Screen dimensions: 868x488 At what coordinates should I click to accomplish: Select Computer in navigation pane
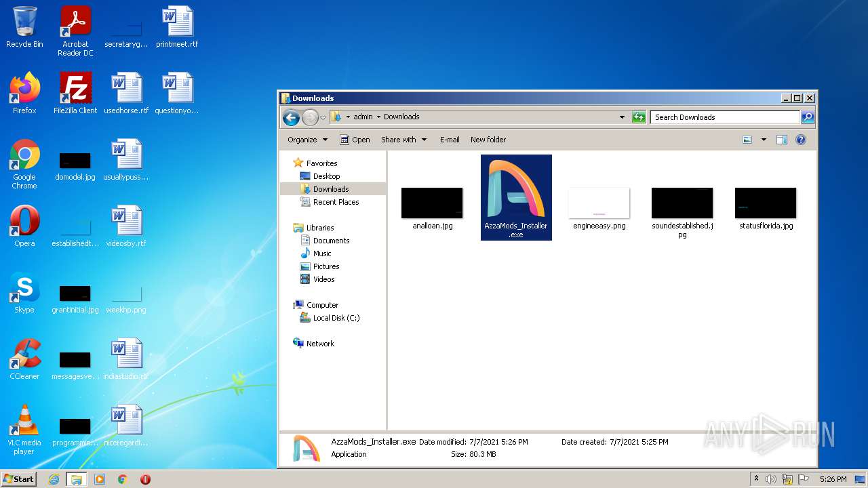coord(316,305)
